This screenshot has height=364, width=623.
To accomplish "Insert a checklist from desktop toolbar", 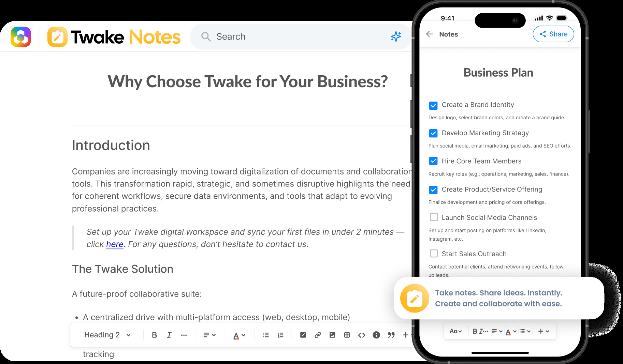I will click(x=303, y=335).
